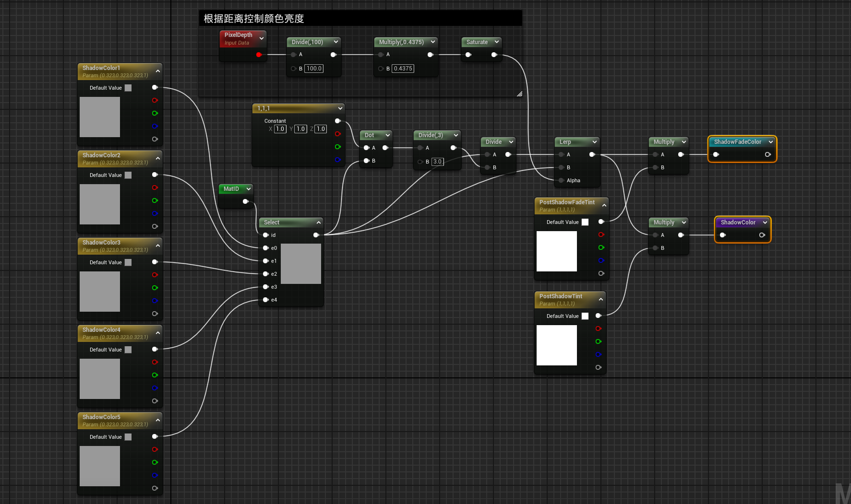Click the MatID node output pin

[245, 201]
